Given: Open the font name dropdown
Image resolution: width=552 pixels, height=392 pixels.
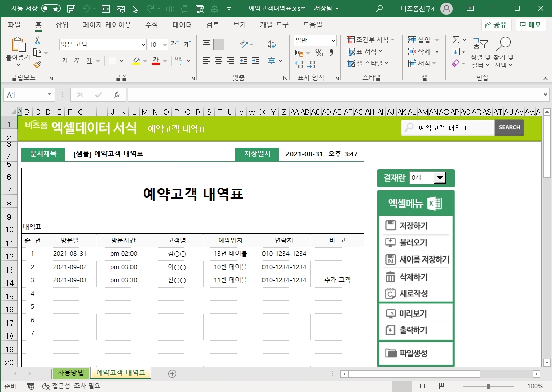Looking at the screenshot, I should click(x=142, y=44).
